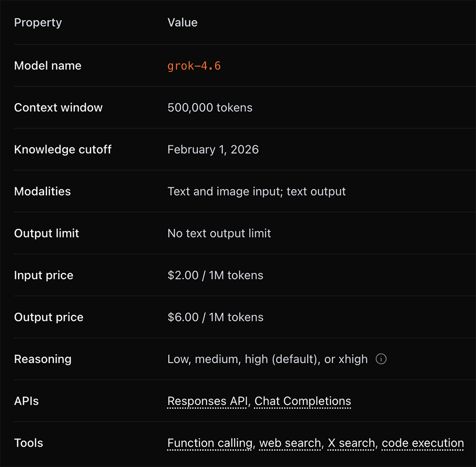Image resolution: width=476 pixels, height=467 pixels.
Task: Open the X search link
Action: click(351, 443)
